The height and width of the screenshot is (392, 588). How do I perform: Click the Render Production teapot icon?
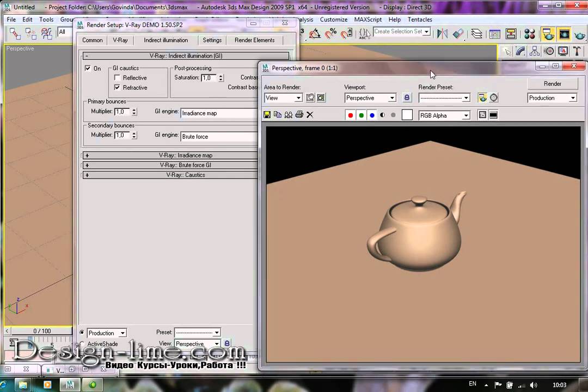580,35
